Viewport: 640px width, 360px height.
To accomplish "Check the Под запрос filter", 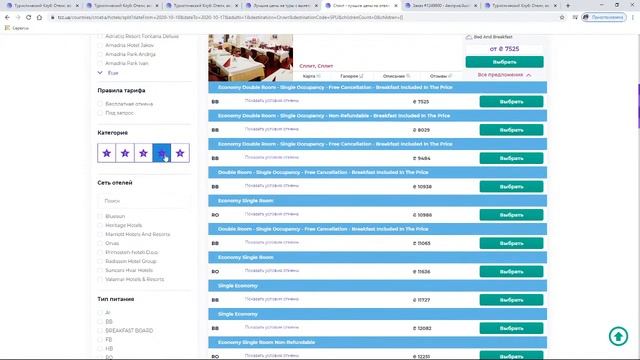I will pos(100,113).
